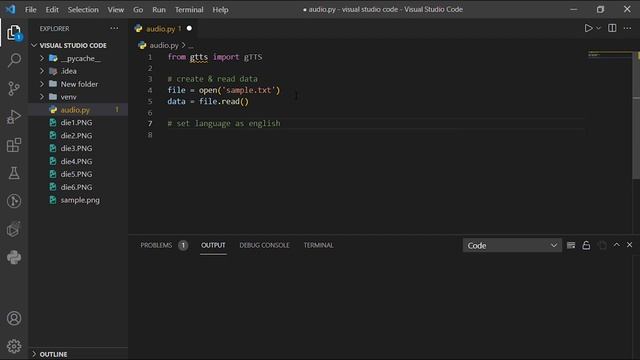Open Explorer Views and More Actions ellipsis
The image size is (640, 360).
pos(114,28)
